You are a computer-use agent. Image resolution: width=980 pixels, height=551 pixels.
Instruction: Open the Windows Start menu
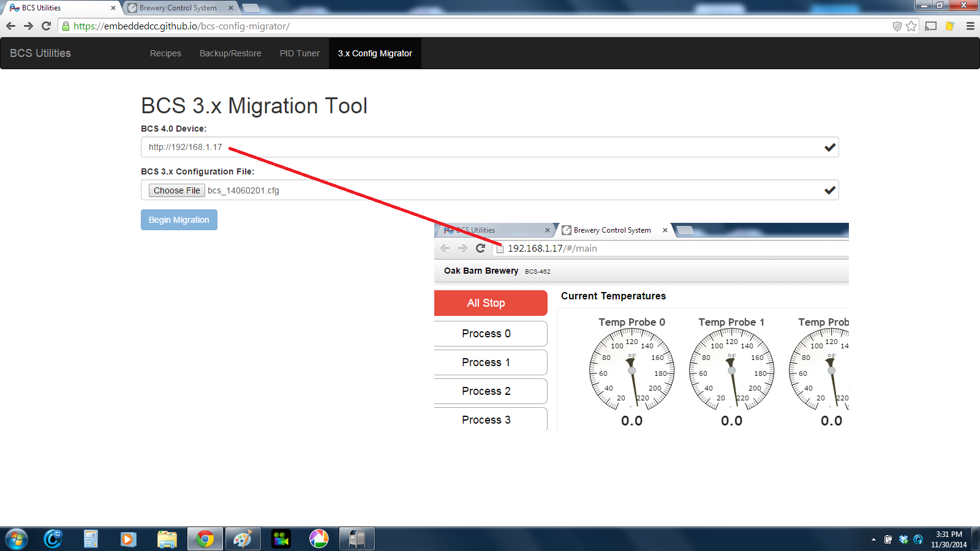pos(16,539)
